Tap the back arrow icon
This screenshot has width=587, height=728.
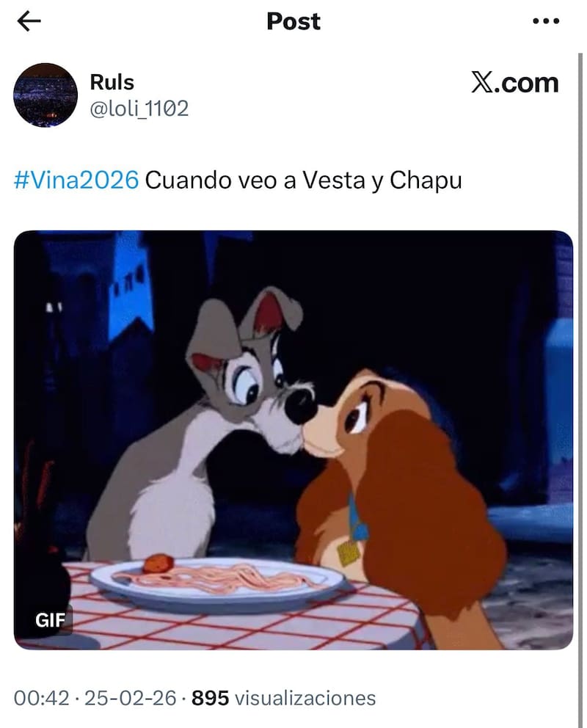[x=29, y=21]
